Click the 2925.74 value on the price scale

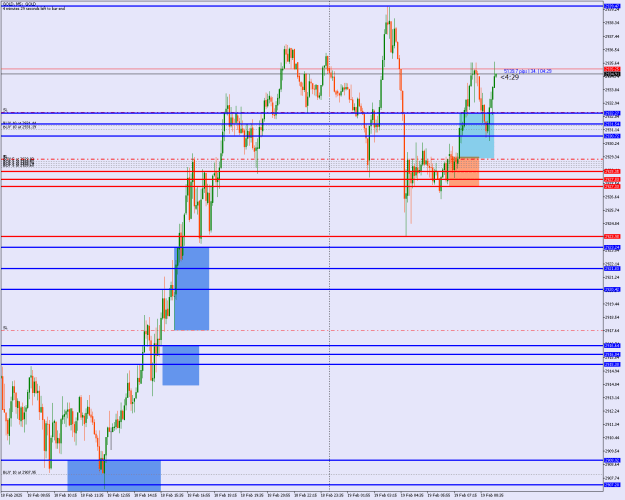click(x=612, y=210)
